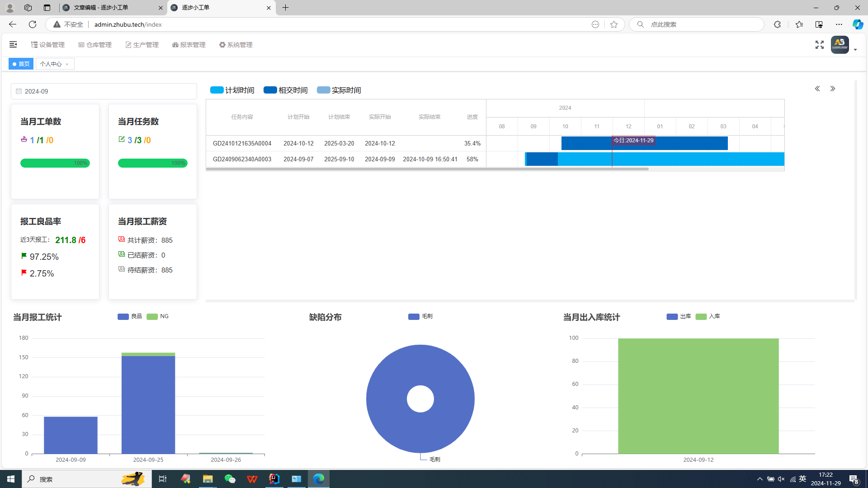Open the 报表管理 menu
Viewport: 868px width, 488px height.
click(189, 45)
